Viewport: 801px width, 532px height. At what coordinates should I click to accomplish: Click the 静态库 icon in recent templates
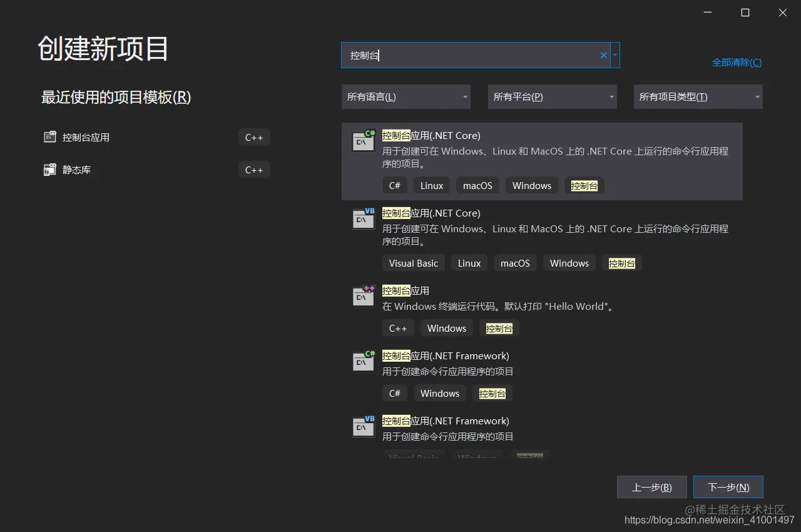click(x=49, y=169)
